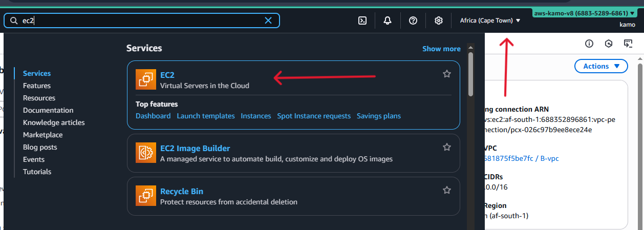Open the settings gear icon
Viewport: 644px width, 230px height.
[439, 20]
